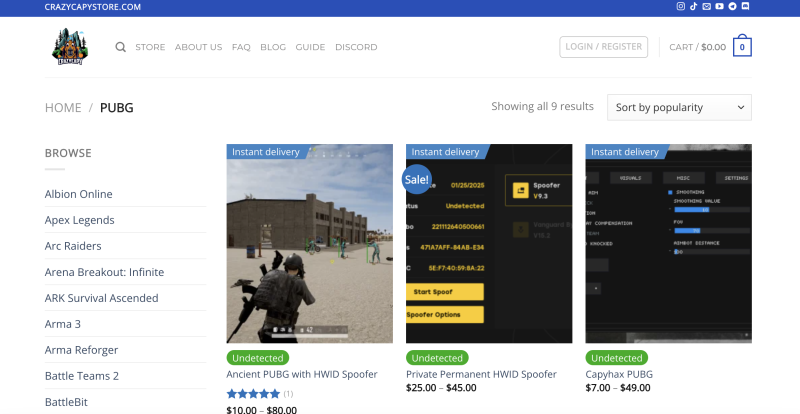Open the CART / $0.00 link
This screenshot has width=800, height=414.
pos(697,47)
